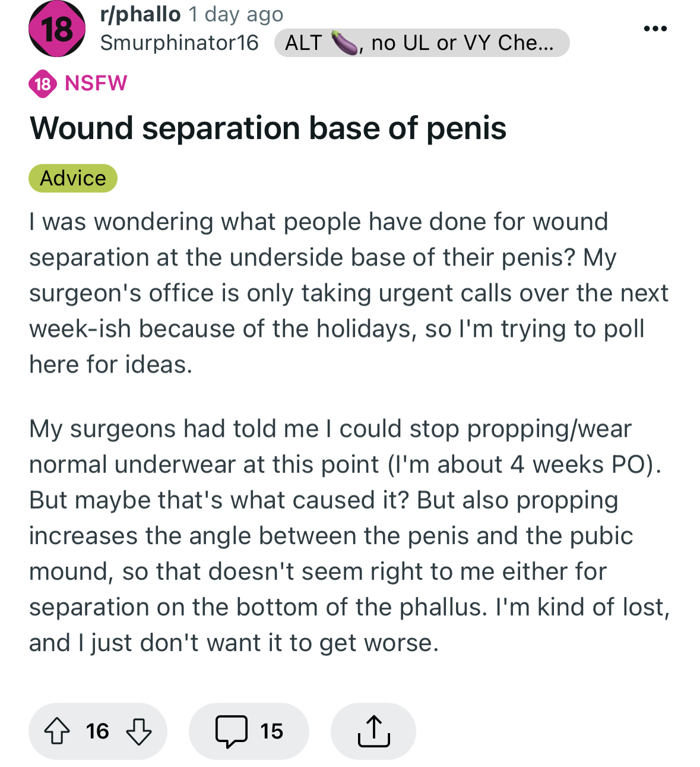Tap the paragraph starting 'My surgeons had told'
Screen dimensions: 700x767
coord(349,536)
